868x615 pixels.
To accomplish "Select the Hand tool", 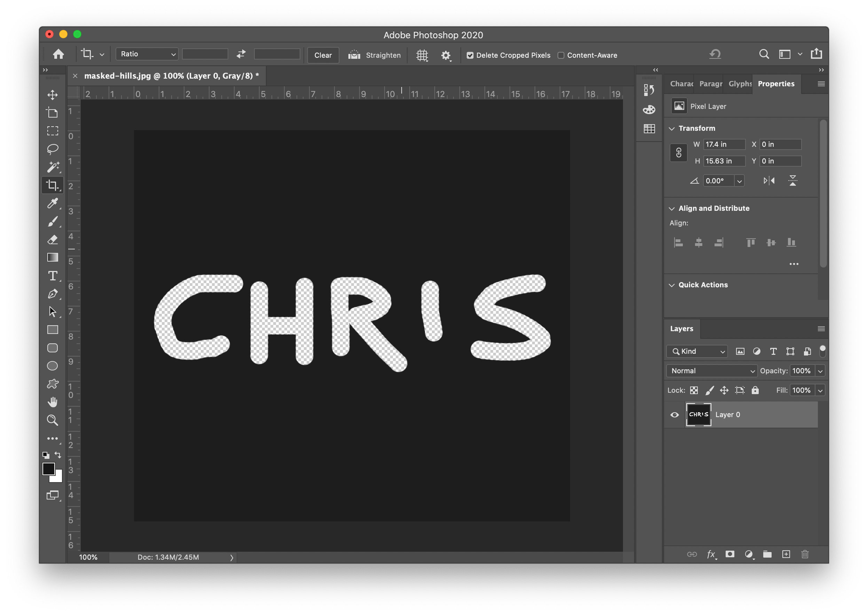I will [x=53, y=402].
